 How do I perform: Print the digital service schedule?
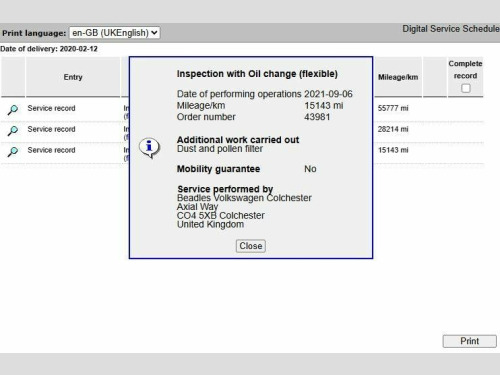tap(469, 341)
